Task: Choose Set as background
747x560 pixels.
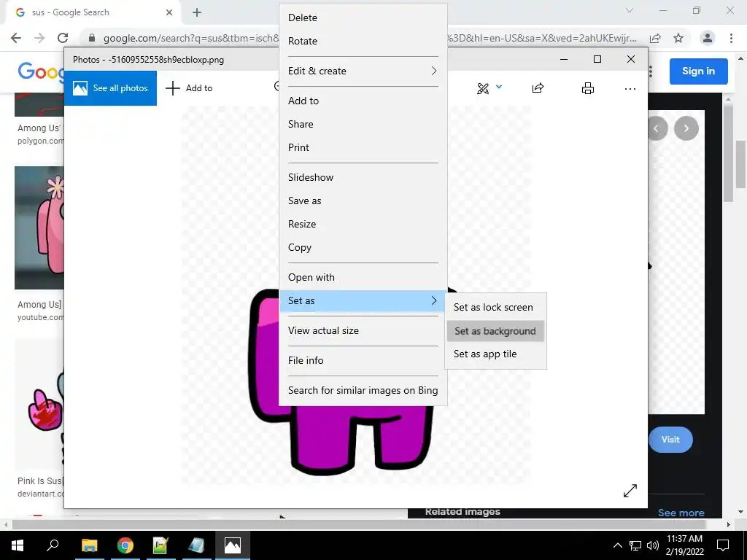Action: 495,331
